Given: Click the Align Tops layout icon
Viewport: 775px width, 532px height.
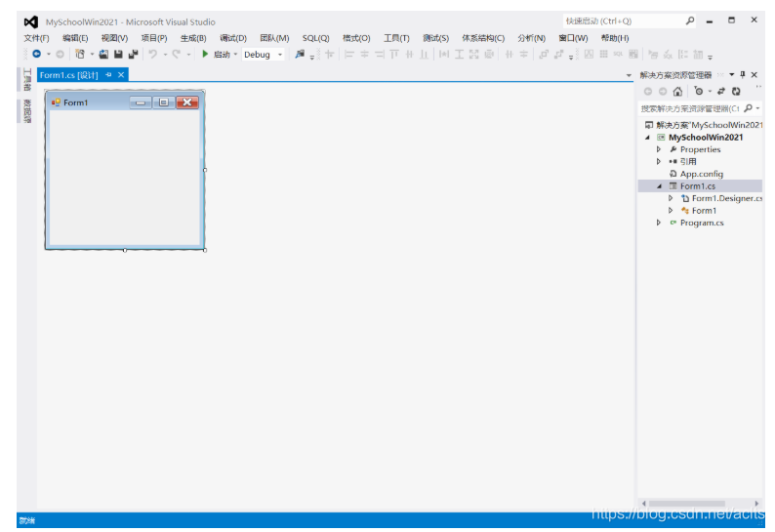Looking at the screenshot, I should (x=394, y=55).
